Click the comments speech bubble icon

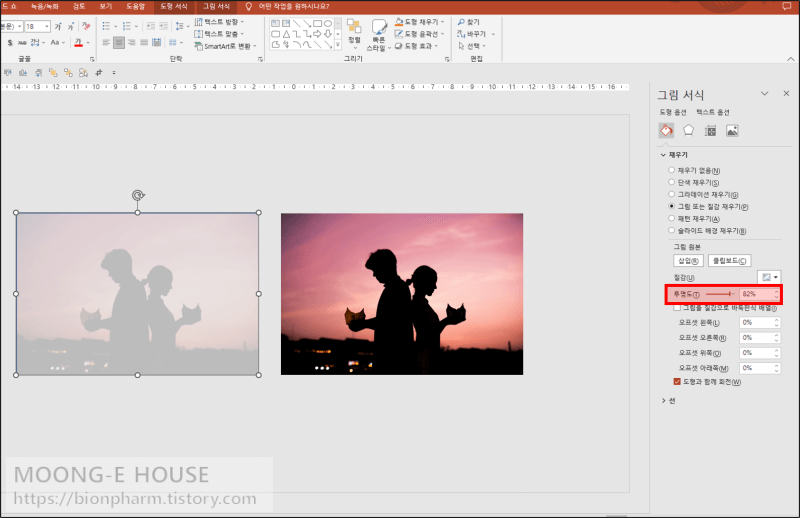(786, 6)
